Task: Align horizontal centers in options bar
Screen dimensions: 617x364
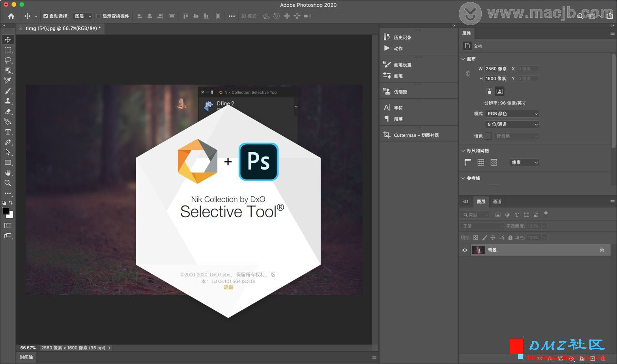Action: 150,16
